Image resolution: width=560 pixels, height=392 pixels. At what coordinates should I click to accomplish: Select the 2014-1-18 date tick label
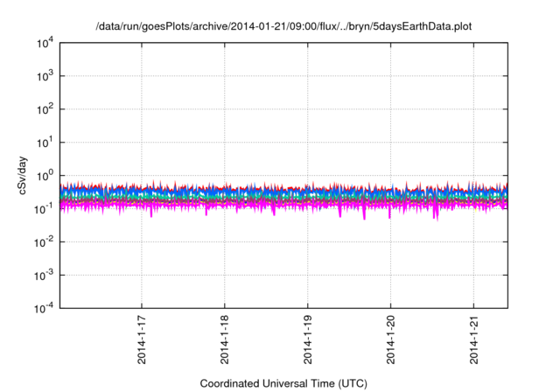click(x=224, y=339)
